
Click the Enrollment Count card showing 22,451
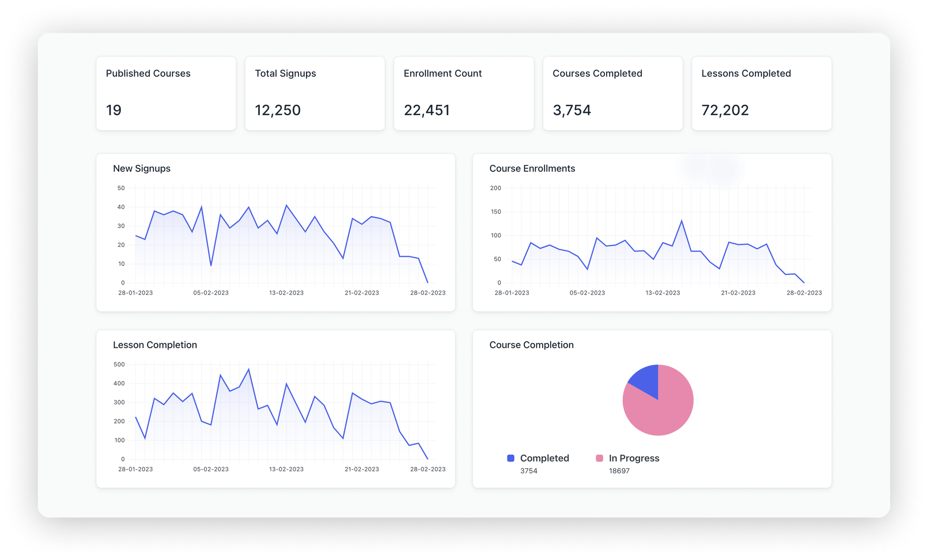(464, 93)
